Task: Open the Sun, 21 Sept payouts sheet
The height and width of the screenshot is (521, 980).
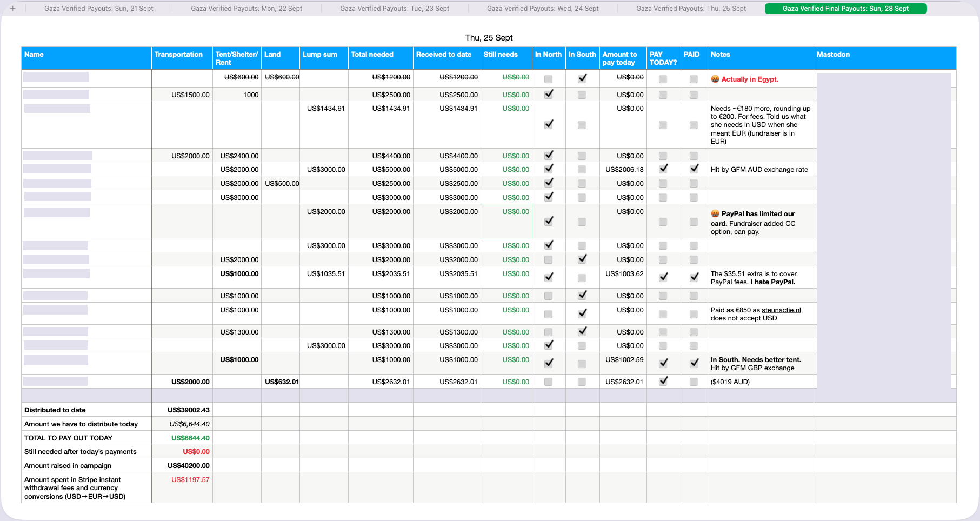Action: [x=98, y=9]
